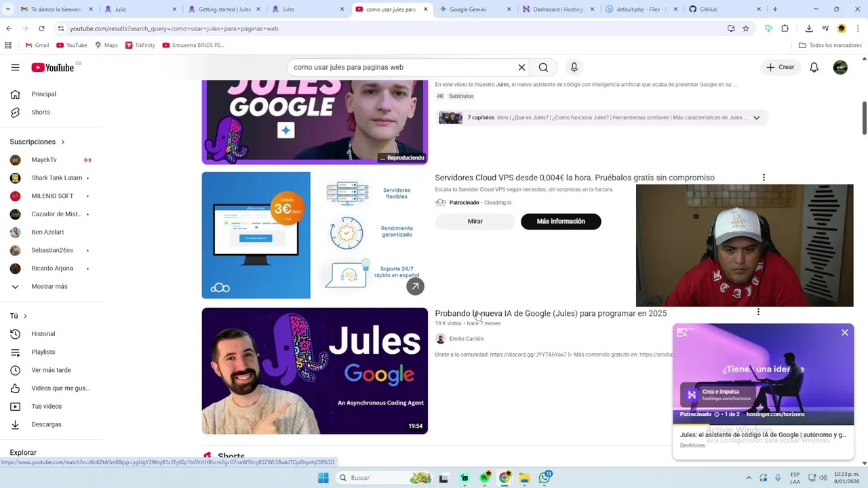This screenshot has width=868, height=488.
Task: Go back in browser history
Action: [x=9, y=28]
